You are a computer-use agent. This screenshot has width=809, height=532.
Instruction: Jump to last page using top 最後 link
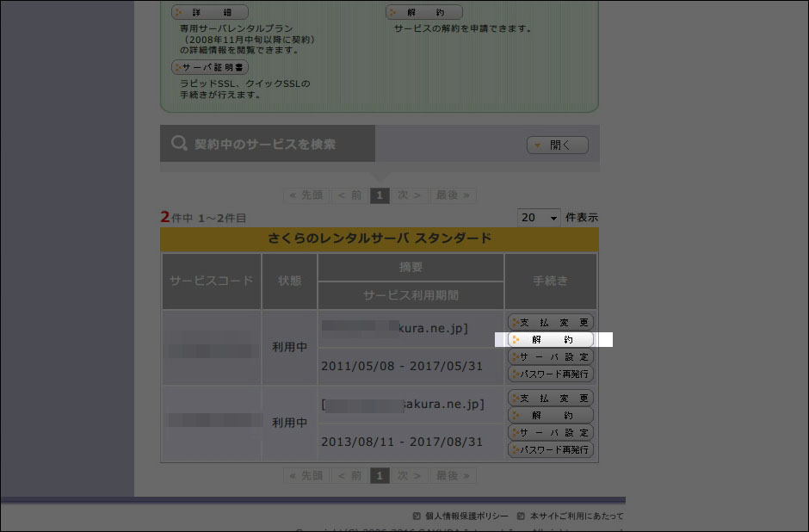453,195
